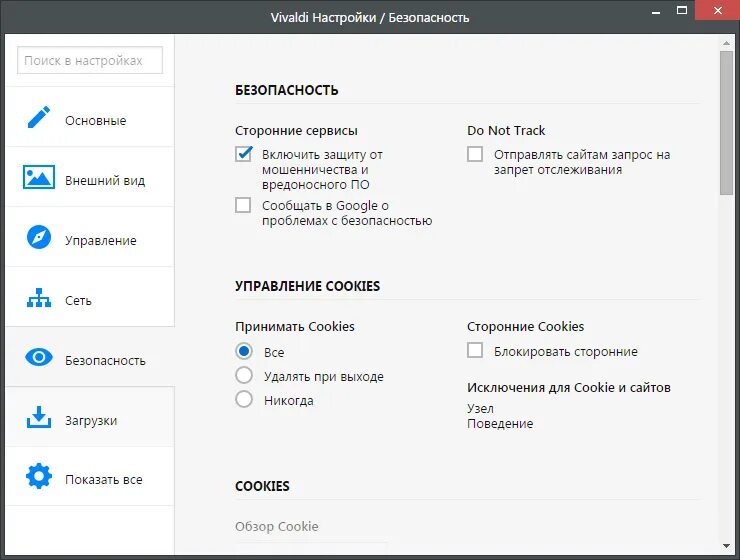Enable Do Not Track request checkbox
This screenshot has height=560, width=740.
pyautogui.click(x=475, y=154)
